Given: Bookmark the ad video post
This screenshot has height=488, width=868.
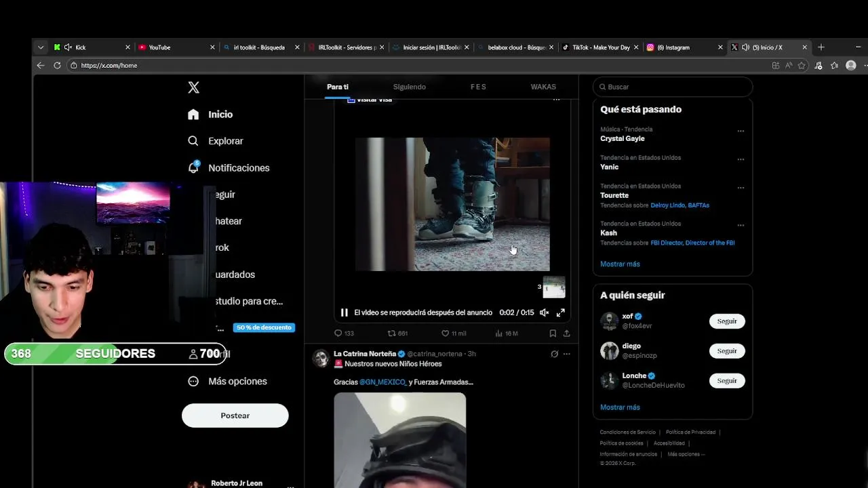Looking at the screenshot, I should pyautogui.click(x=553, y=333).
